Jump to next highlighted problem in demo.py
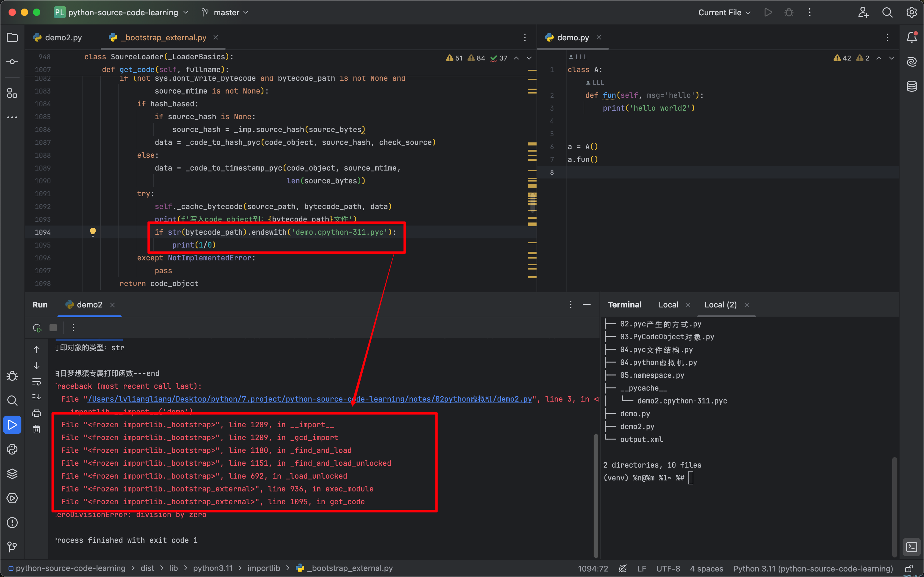 (x=892, y=58)
